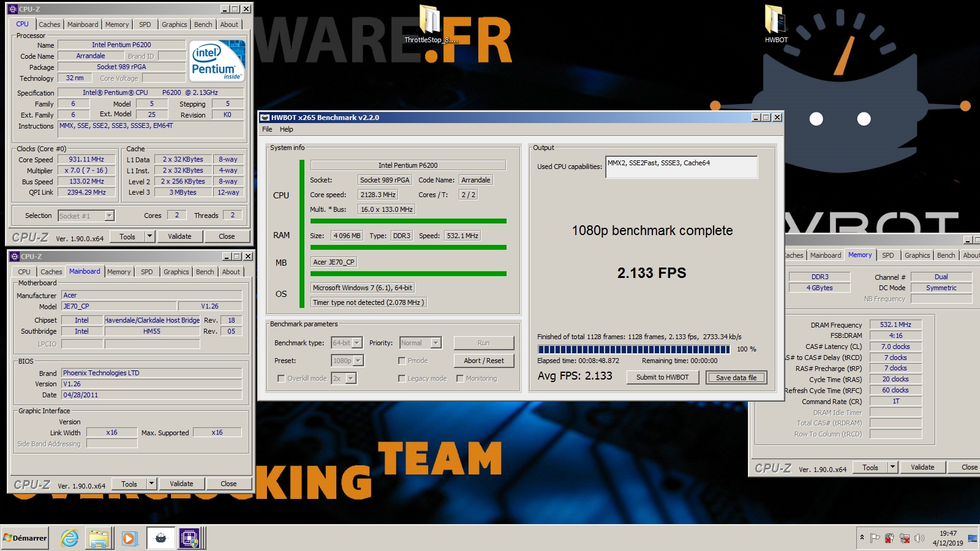
Task: Launch Internet Explorer from the taskbar
Action: click(x=70, y=538)
